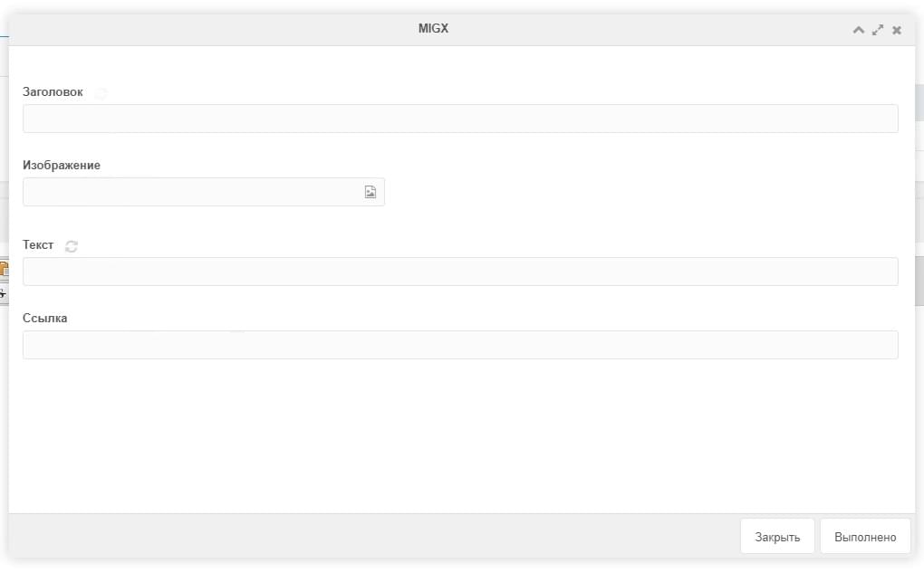Click the Заголовок field label

click(x=53, y=91)
